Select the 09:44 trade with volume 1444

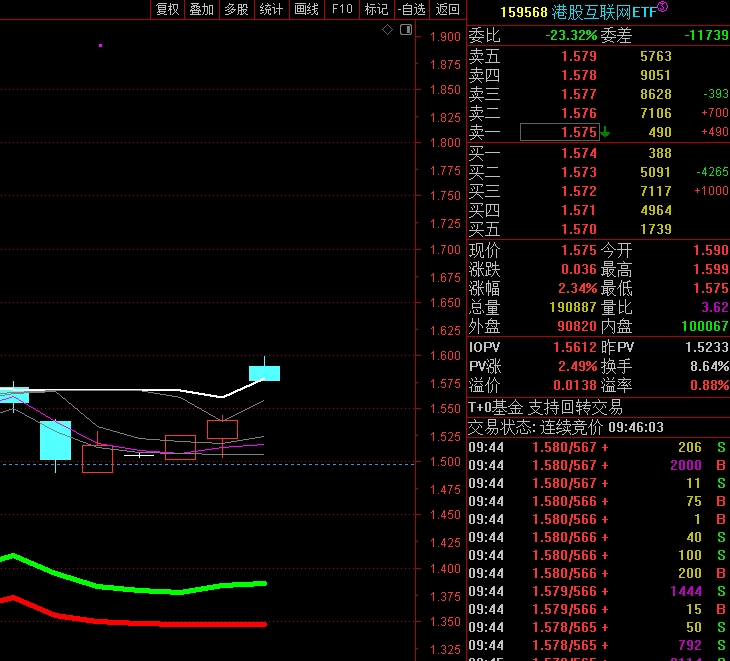click(x=597, y=592)
